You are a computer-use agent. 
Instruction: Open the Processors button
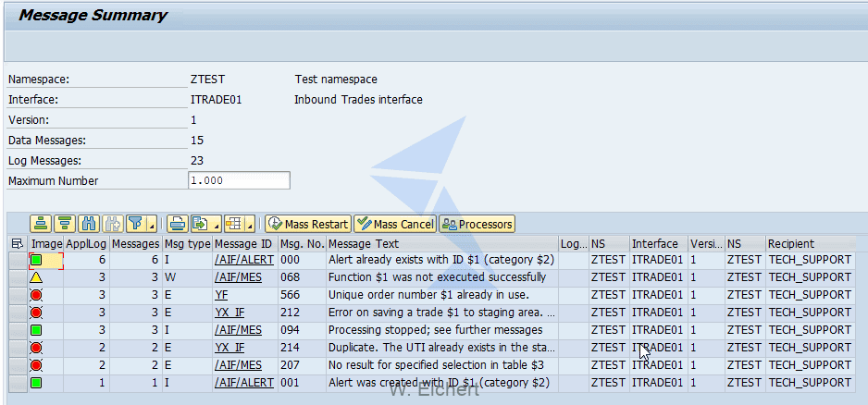point(477,224)
